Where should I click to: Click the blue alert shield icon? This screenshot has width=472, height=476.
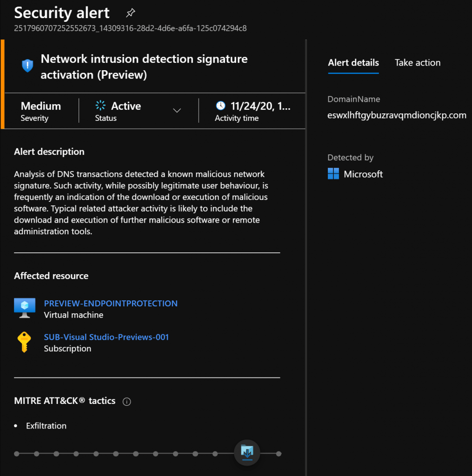point(27,66)
